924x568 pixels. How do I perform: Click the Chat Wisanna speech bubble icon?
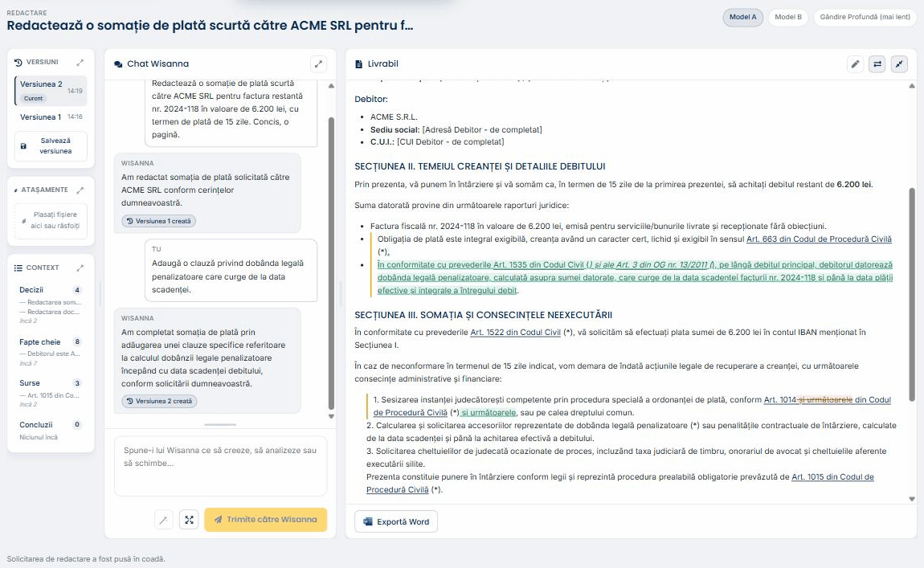pyautogui.click(x=118, y=64)
